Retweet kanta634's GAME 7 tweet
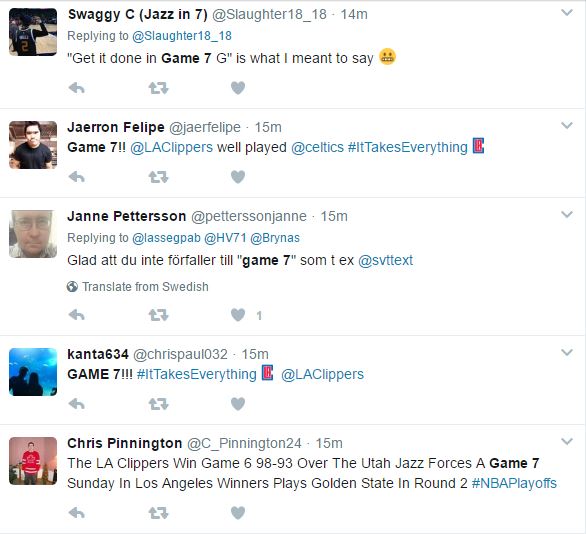 (x=158, y=404)
